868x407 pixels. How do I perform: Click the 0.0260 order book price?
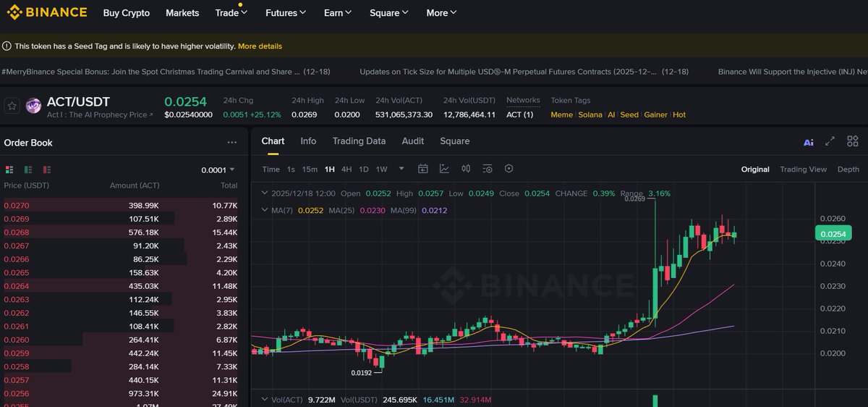coord(17,340)
